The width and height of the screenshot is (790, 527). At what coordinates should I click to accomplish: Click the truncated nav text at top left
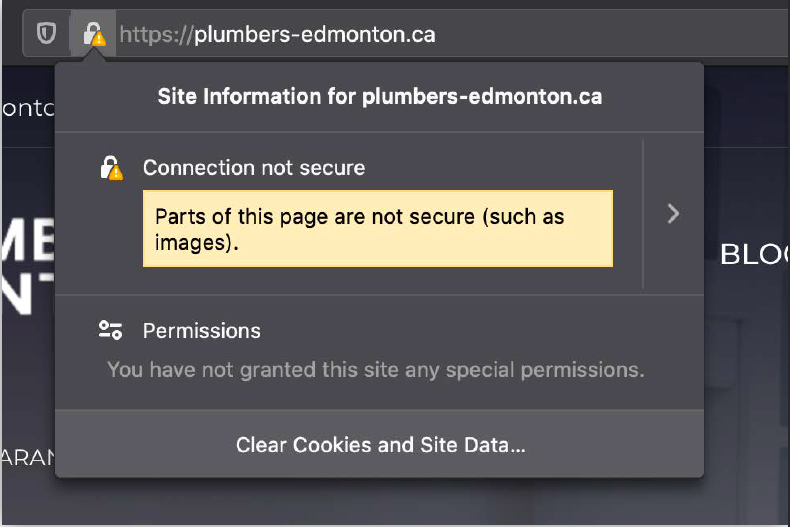pos(27,108)
